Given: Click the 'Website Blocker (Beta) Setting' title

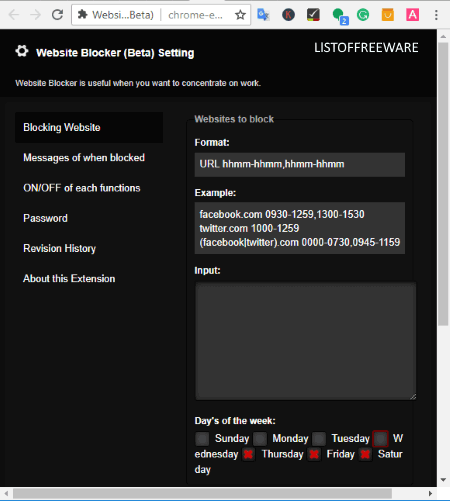Looking at the screenshot, I should [115, 53].
